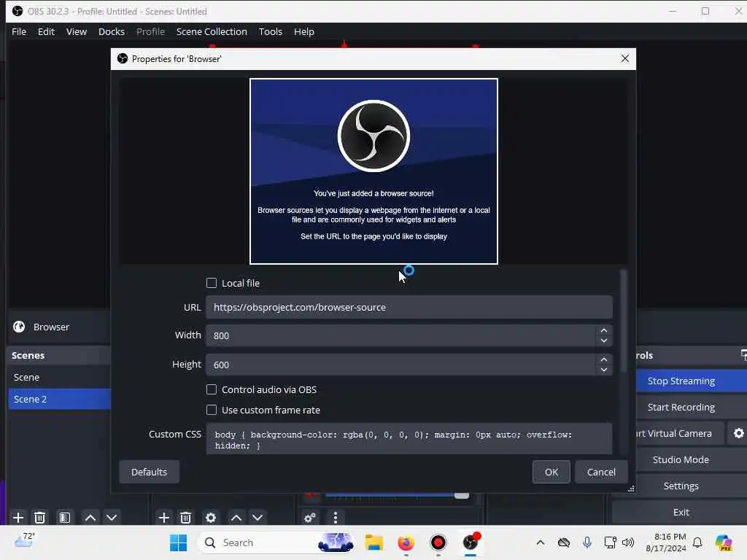Remove the selected scene using trash icon
Image resolution: width=747 pixels, height=560 pixels.
[x=40, y=518]
